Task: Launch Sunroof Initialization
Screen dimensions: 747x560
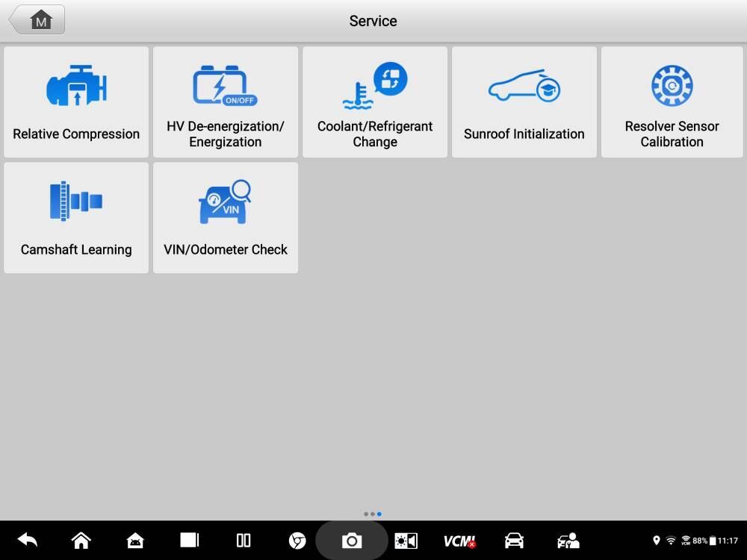Action: [x=524, y=102]
